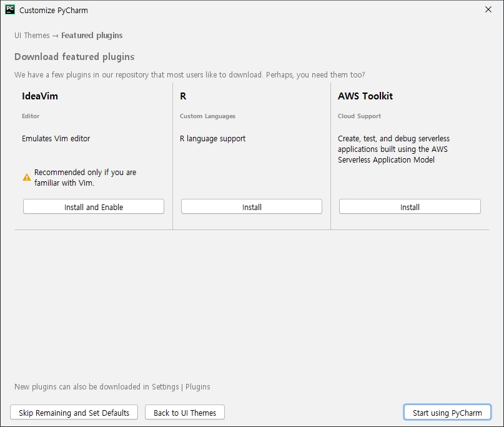Click Skip Remaining and Set Defaults
The height and width of the screenshot is (427, 504).
click(x=74, y=413)
